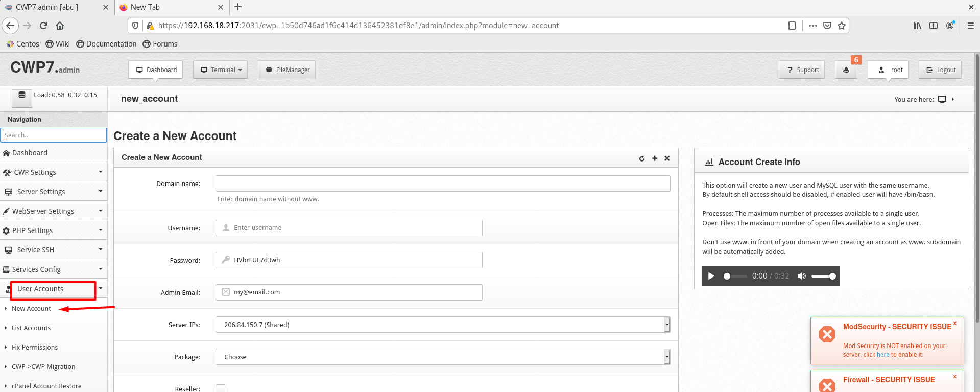This screenshot has height=392, width=980.
Task: Mute the audio player speaker icon
Action: point(802,276)
